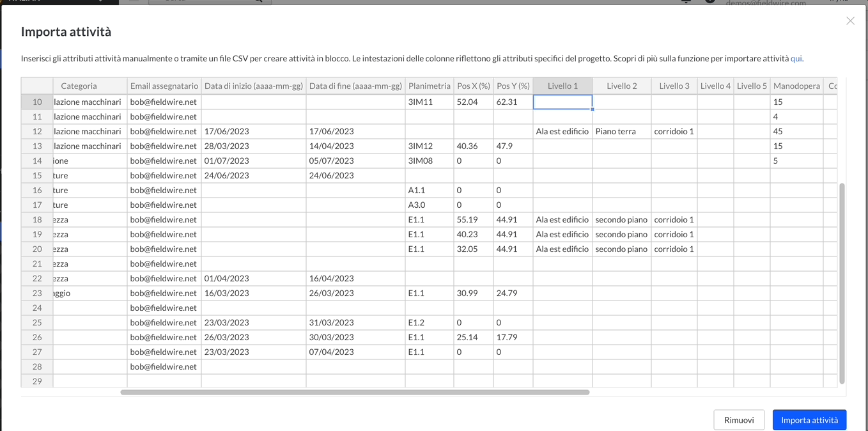
Task: Click cell '17.79' in row 26
Action: coord(513,337)
